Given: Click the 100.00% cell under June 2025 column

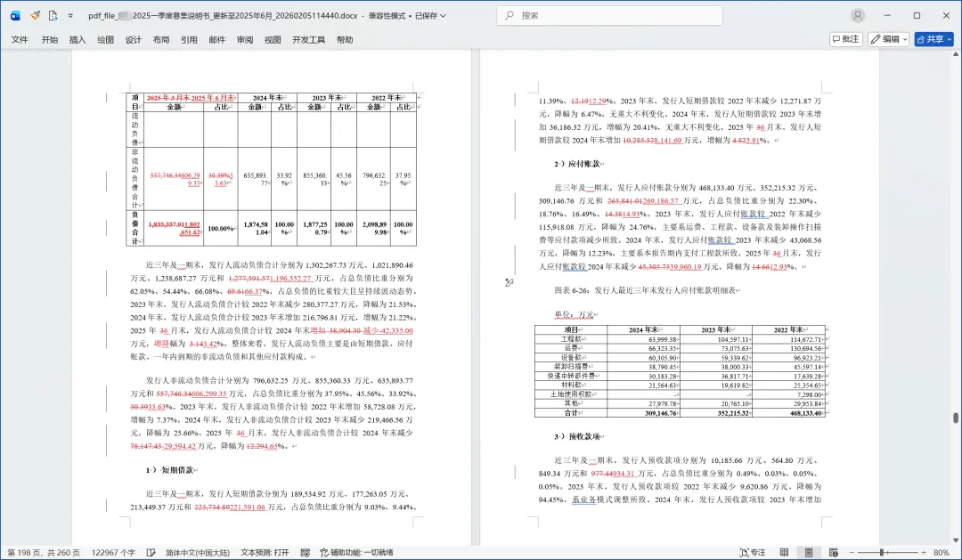Looking at the screenshot, I should point(220,229).
